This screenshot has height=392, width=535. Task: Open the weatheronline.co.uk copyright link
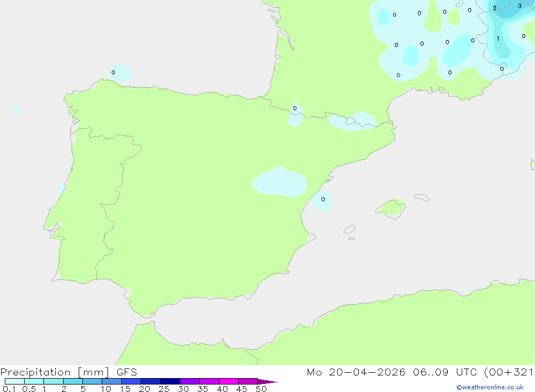click(490, 387)
